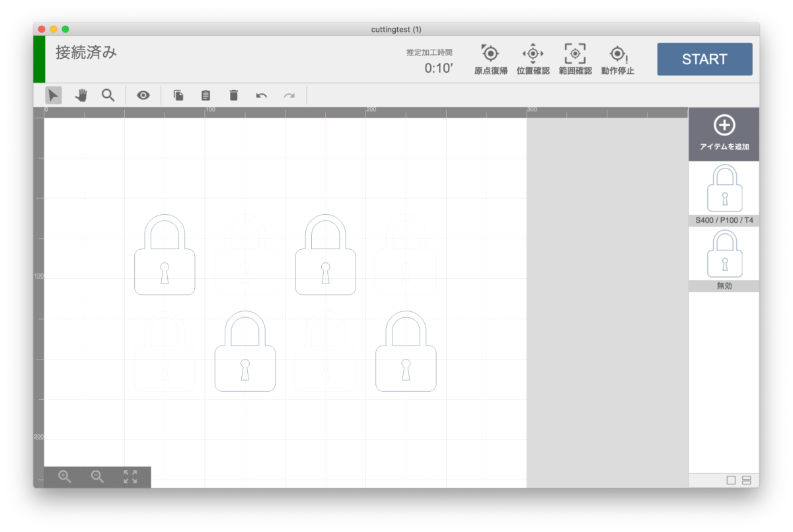Copy selection with the copy icon
The image size is (793, 532).
tap(178, 95)
